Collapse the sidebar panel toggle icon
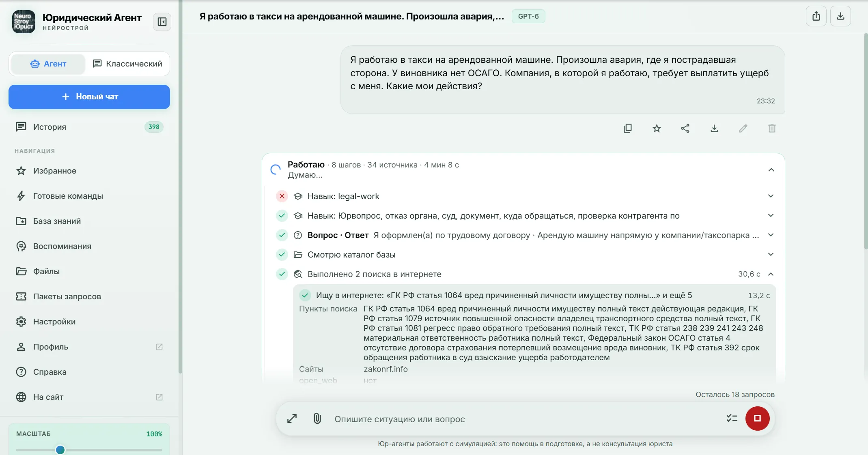 [x=162, y=22]
